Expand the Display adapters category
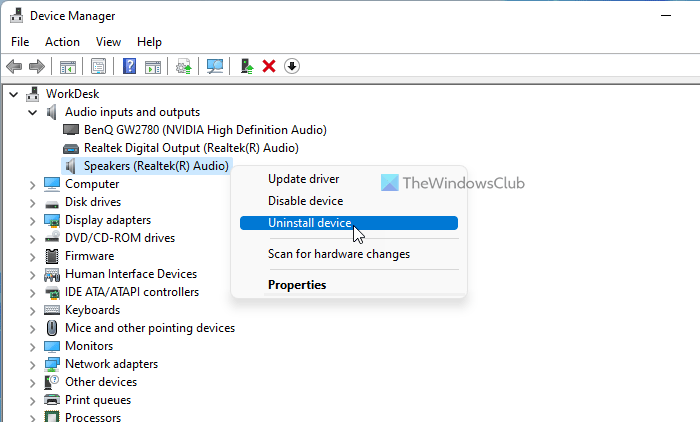 (x=32, y=220)
